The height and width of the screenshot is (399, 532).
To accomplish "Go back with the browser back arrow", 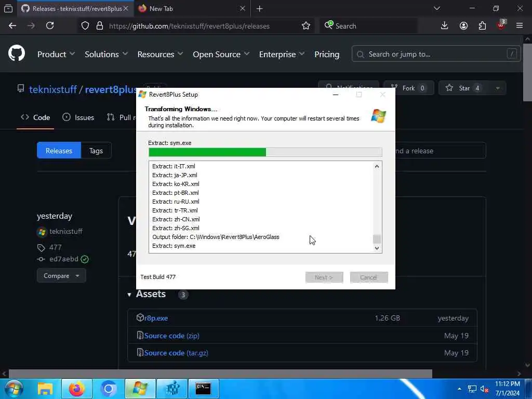I will point(12,26).
